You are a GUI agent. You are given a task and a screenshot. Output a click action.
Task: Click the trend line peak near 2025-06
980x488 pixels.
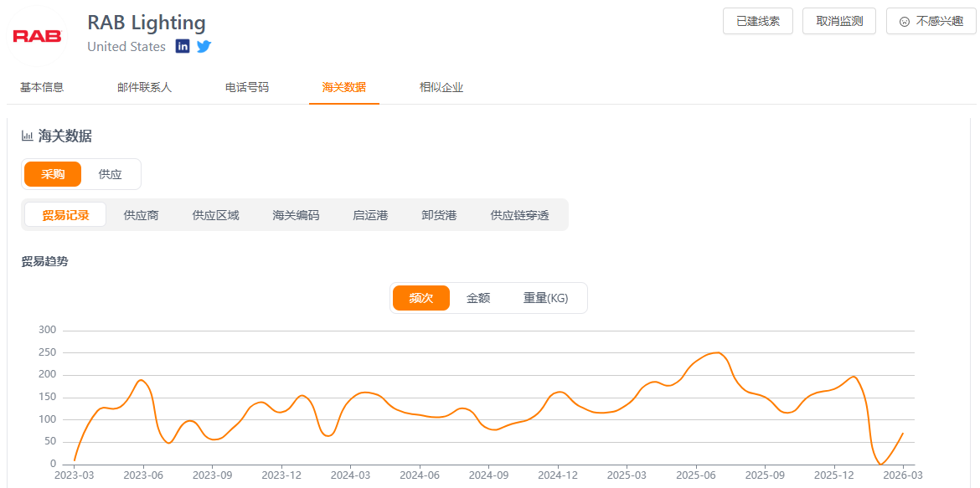[x=719, y=352]
